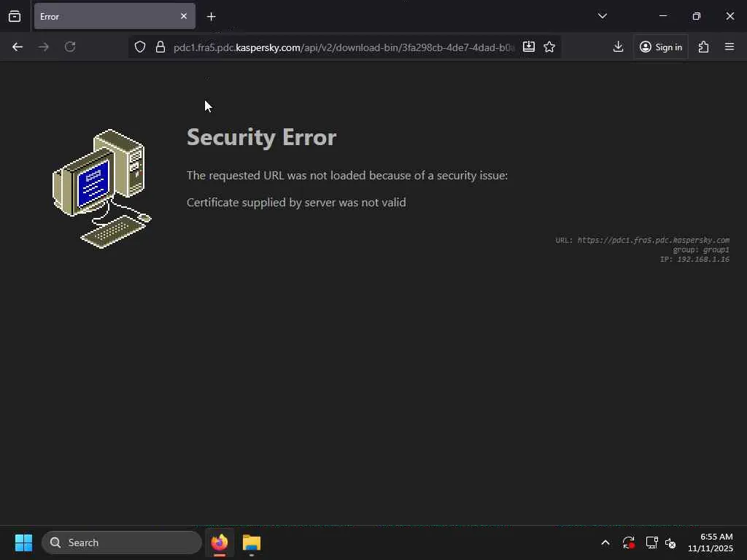Image resolution: width=747 pixels, height=560 pixels.
Task: Close the Firefox window
Action: point(729,16)
